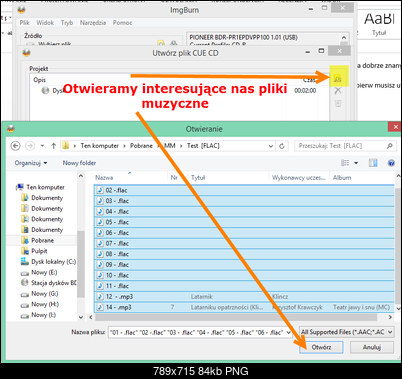The width and height of the screenshot is (402, 379).
Task: Select file 14 - .mp3
Action: coord(244,307)
